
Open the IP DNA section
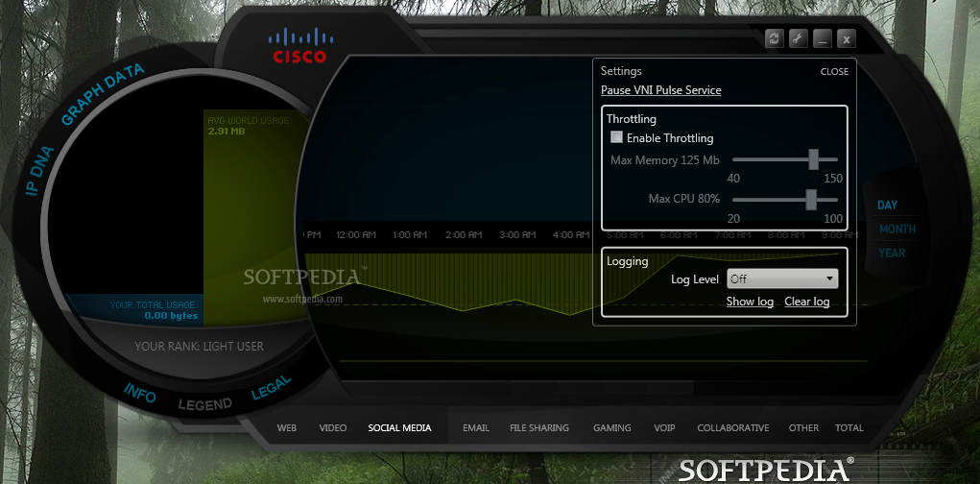[x=40, y=171]
